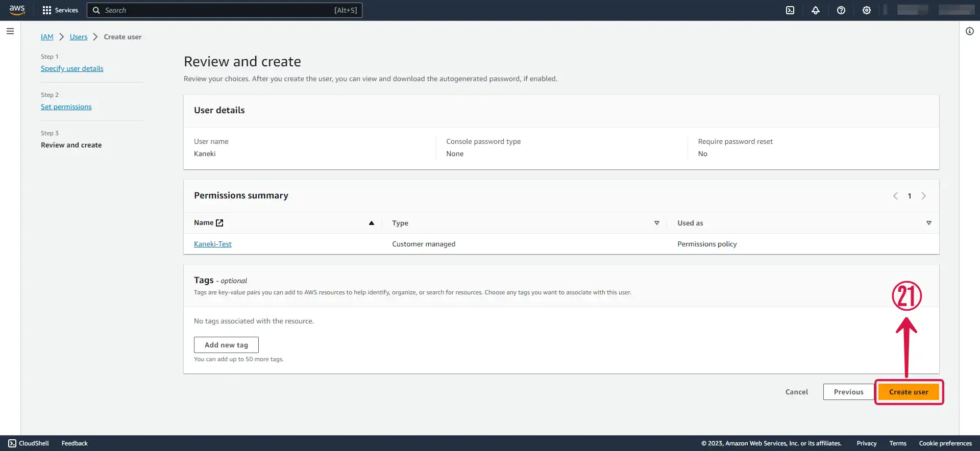Image resolution: width=980 pixels, height=451 pixels.
Task: Select page 1 of permissions summary
Action: [x=910, y=196]
